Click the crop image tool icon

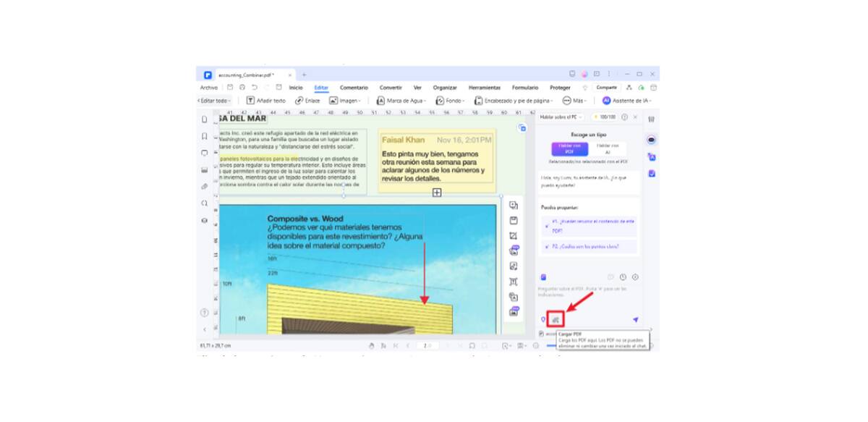click(x=514, y=236)
